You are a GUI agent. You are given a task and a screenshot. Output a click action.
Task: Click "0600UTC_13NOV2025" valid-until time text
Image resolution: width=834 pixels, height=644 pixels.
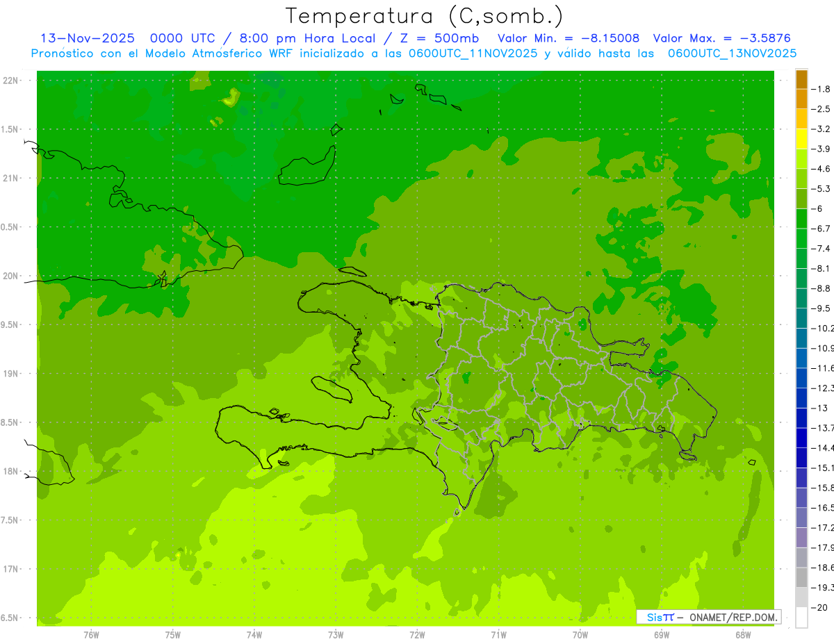pyautogui.click(x=732, y=53)
